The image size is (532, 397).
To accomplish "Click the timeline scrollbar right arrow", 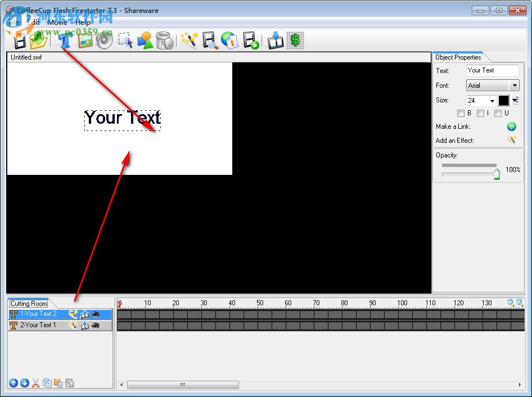I will click(x=520, y=385).
